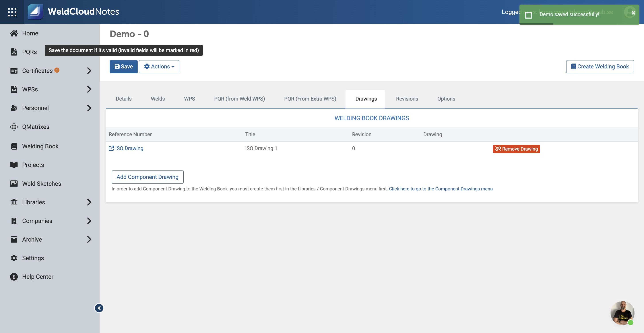This screenshot has height=333, width=644.
Task: Remove the ISO Drawing from the book
Action: click(516, 149)
